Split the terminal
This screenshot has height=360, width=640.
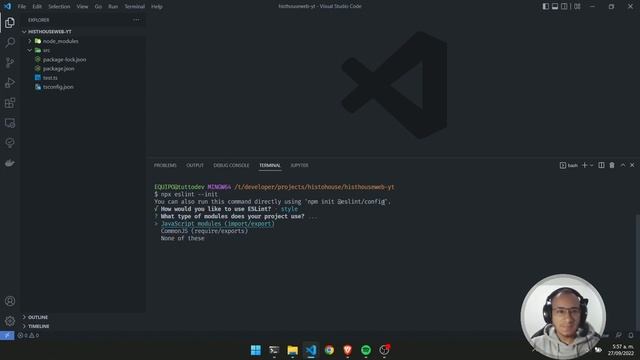pyautogui.click(x=601, y=165)
